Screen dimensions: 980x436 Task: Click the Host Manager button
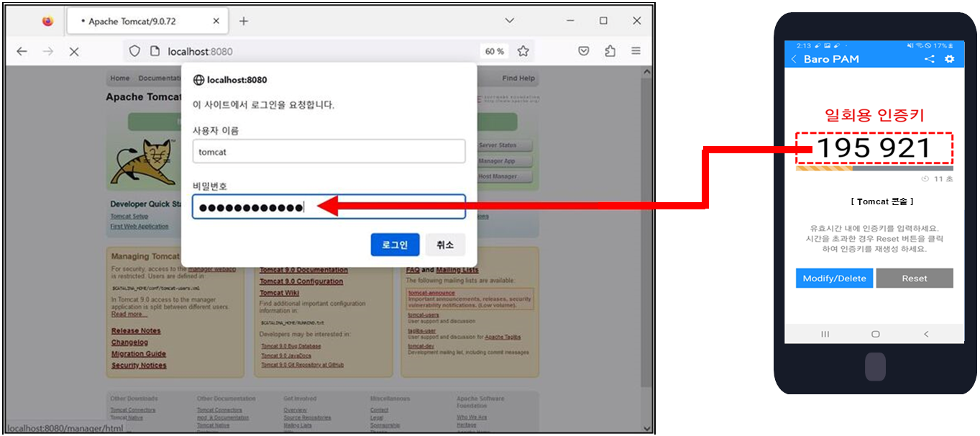click(505, 176)
